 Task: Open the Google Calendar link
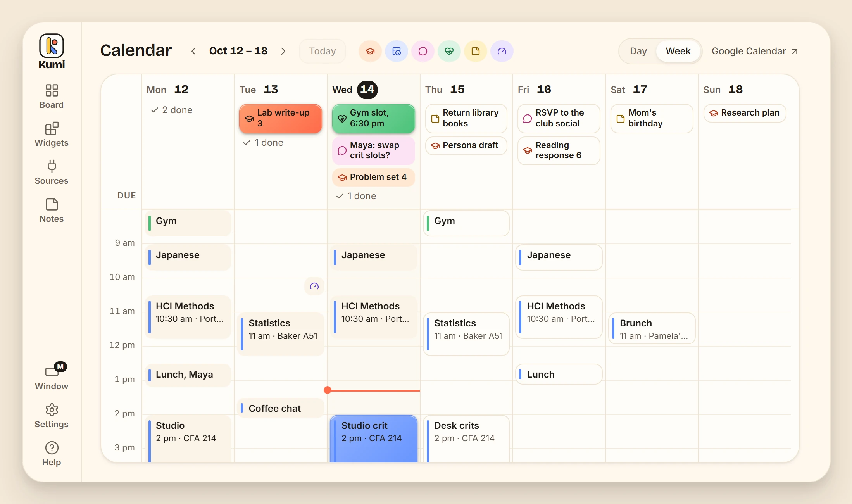tap(755, 51)
